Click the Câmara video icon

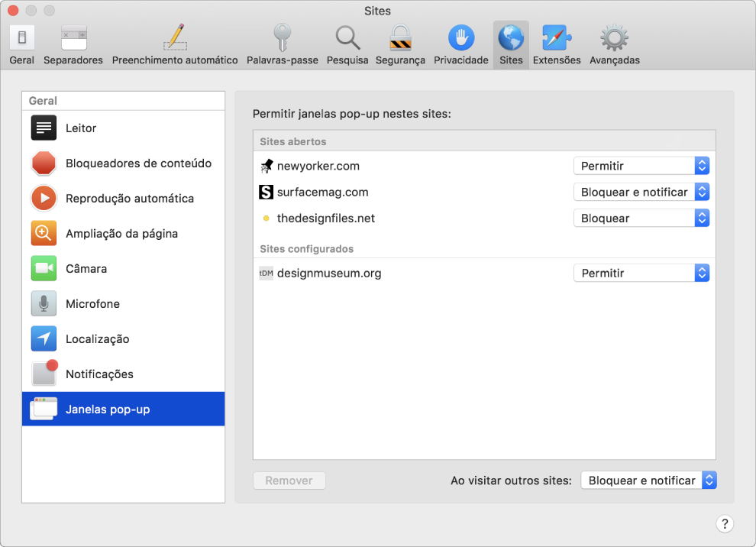44,268
